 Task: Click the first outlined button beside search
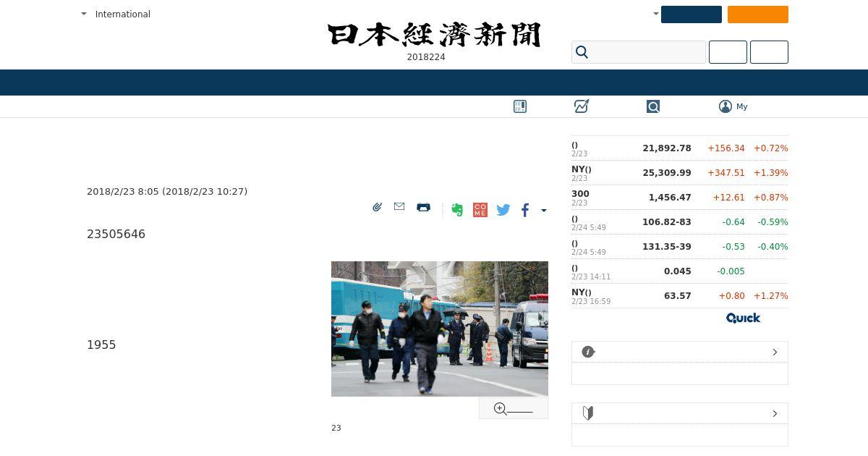click(x=728, y=52)
